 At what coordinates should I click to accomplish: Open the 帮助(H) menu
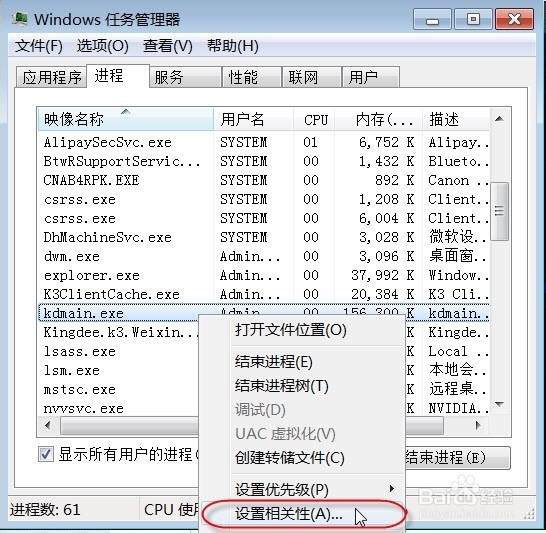[233, 46]
